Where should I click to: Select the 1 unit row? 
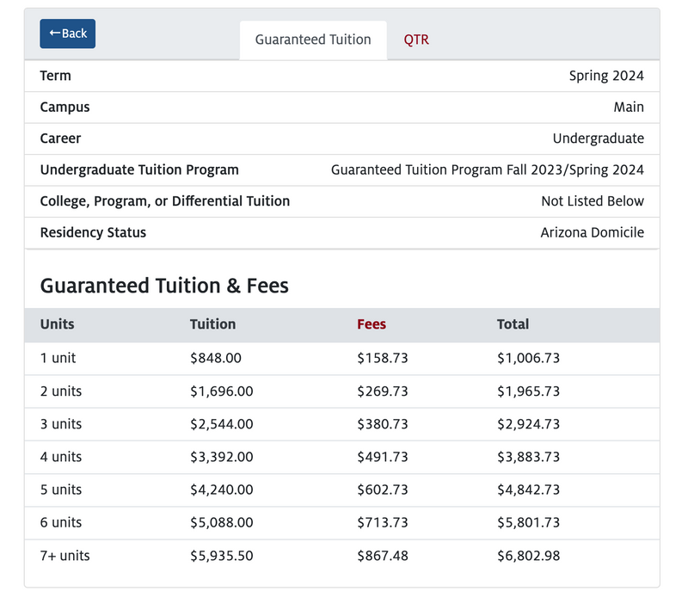[x=342, y=358]
